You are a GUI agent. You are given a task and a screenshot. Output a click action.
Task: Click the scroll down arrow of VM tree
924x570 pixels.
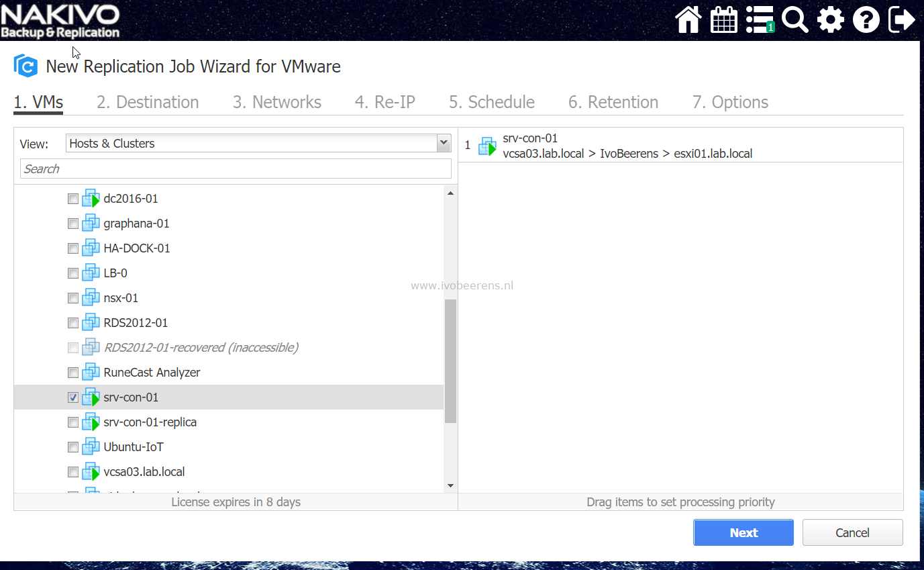450,486
